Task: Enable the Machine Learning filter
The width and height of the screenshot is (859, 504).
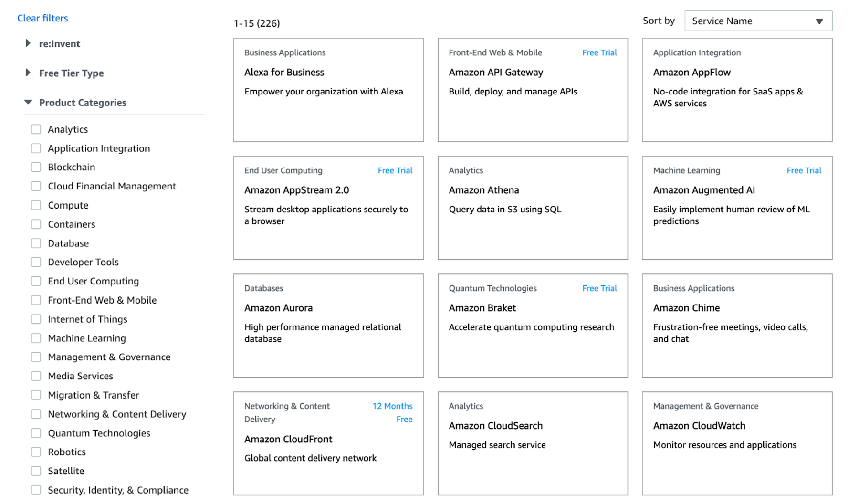Action: tap(36, 338)
